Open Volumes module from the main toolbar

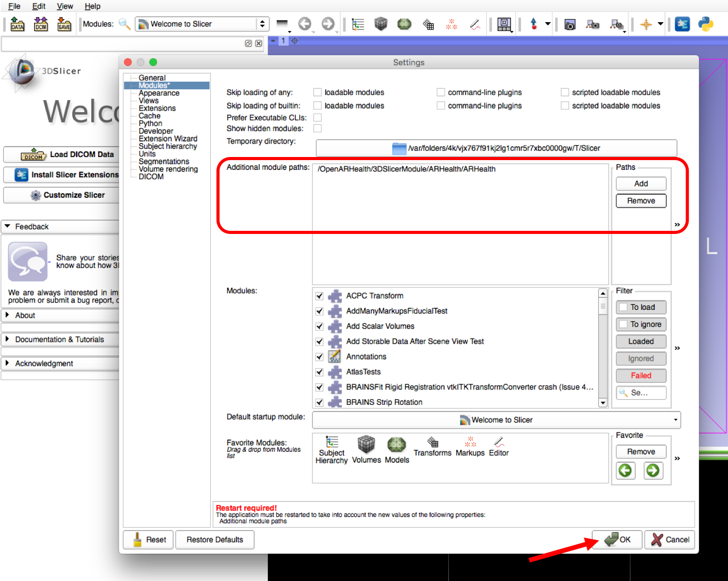[381, 24]
